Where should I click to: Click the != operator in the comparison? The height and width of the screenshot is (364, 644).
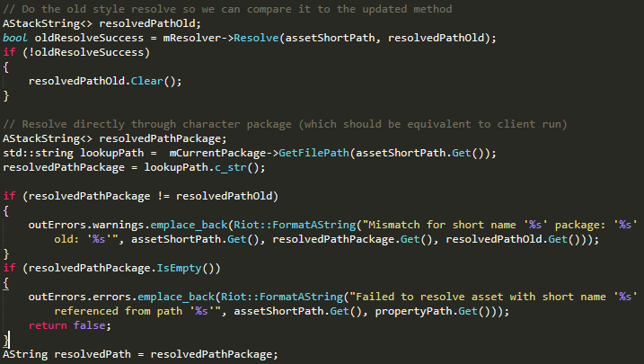pos(166,195)
